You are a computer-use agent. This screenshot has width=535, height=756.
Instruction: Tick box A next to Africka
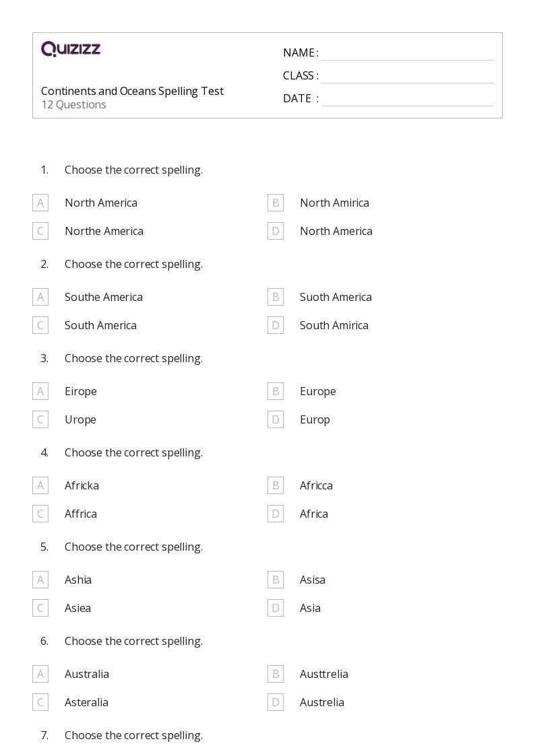pos(40,485)
